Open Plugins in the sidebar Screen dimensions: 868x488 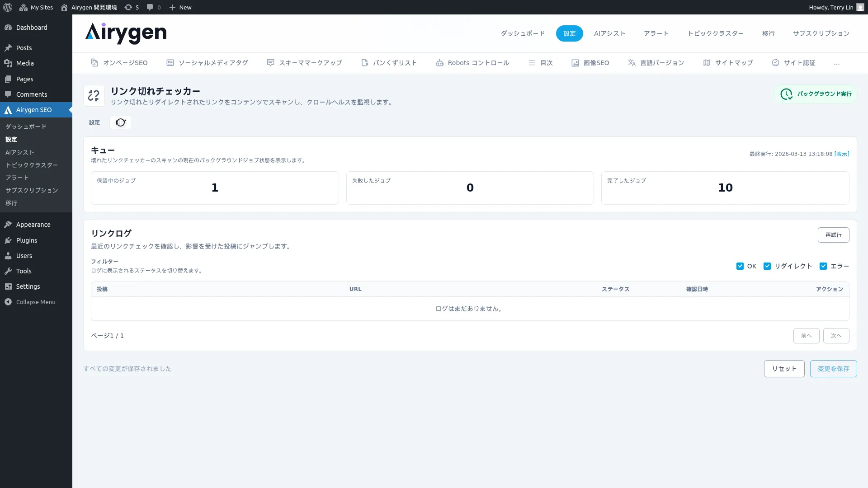[x=36, y=240]
